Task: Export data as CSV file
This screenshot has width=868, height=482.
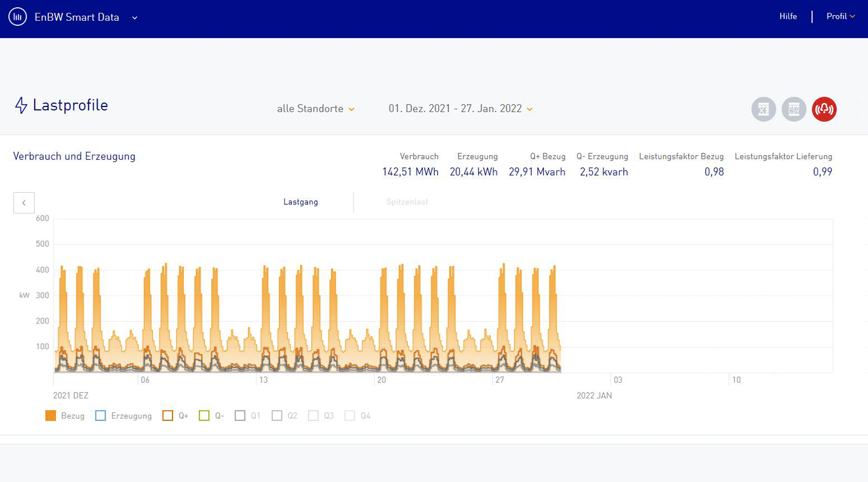Action: (794, 109)
